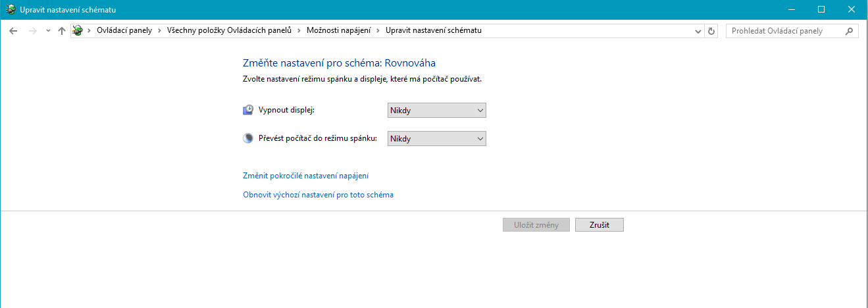The height and width of the screenshot is (308, 868).
Task: Maximize the window
Action: (821, 9)
